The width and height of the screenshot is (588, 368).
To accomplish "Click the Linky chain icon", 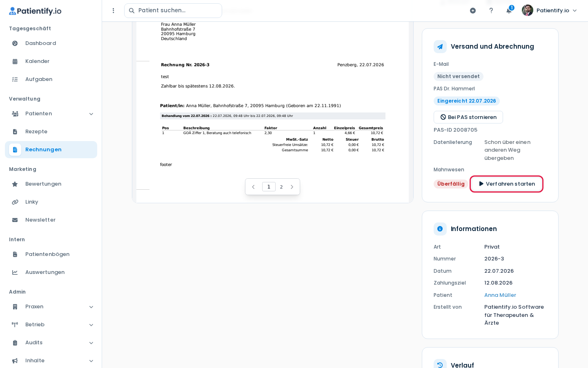I will (x=15, y=202).
